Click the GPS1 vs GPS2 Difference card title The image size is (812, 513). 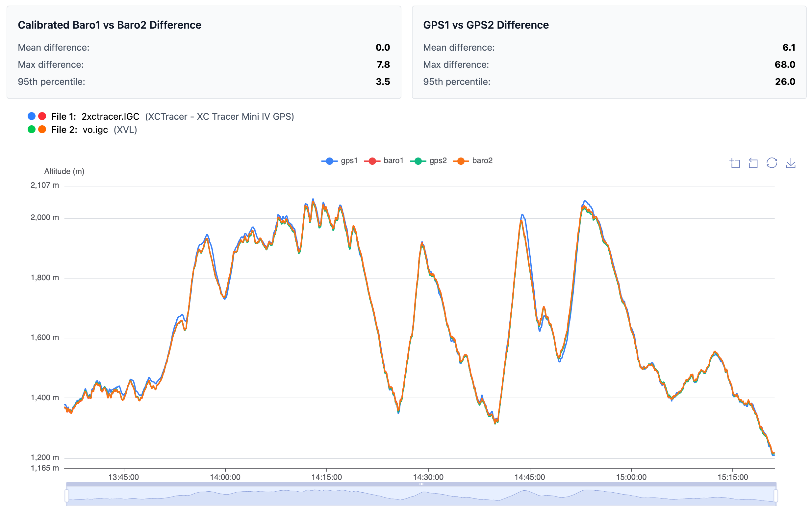(486, 25)
